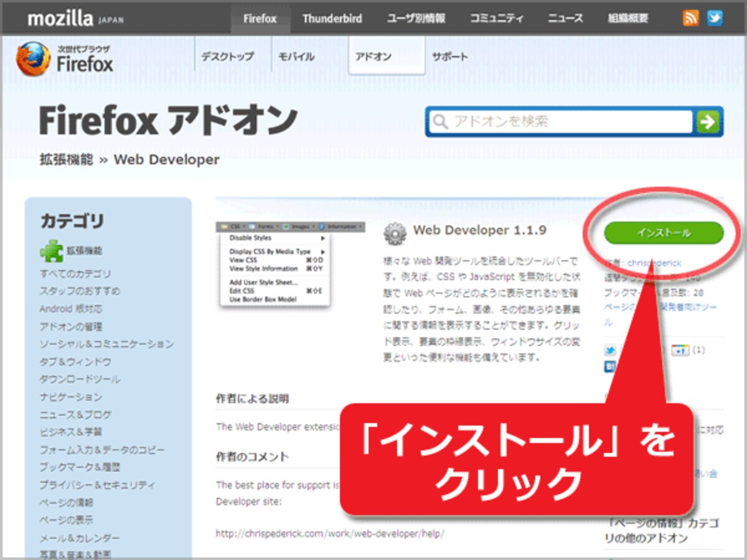Click the gear icon beside Web Developer
Viewport: 747px width, 560px height.
pos(395,233)
